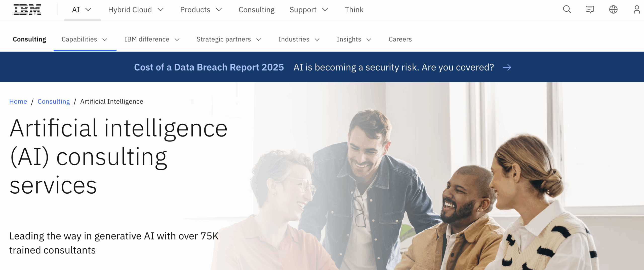Image resolution: width=644 pixels, height=270 pixels.
Task: Click the banner arrow icon
Action: pos(507,67)
